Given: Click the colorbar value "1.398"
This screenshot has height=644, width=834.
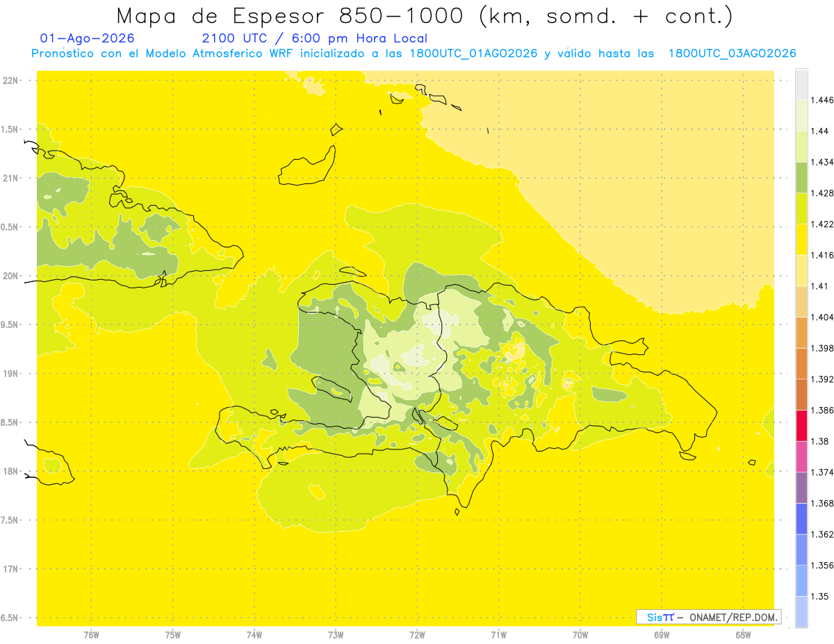Looking at the screenshot, I should click(821, 348).
